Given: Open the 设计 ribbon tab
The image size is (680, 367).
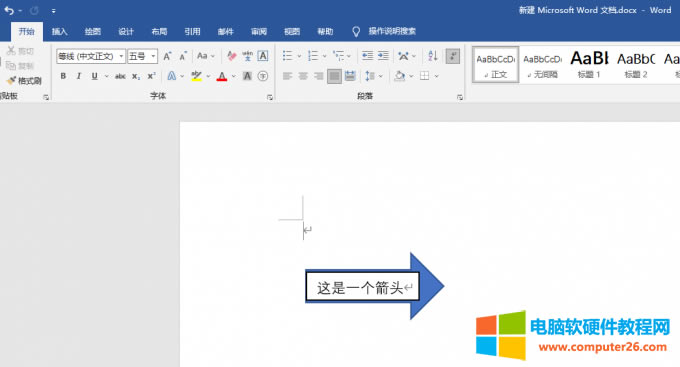Looking at the screenshot, I should click(x=126, y=31).
